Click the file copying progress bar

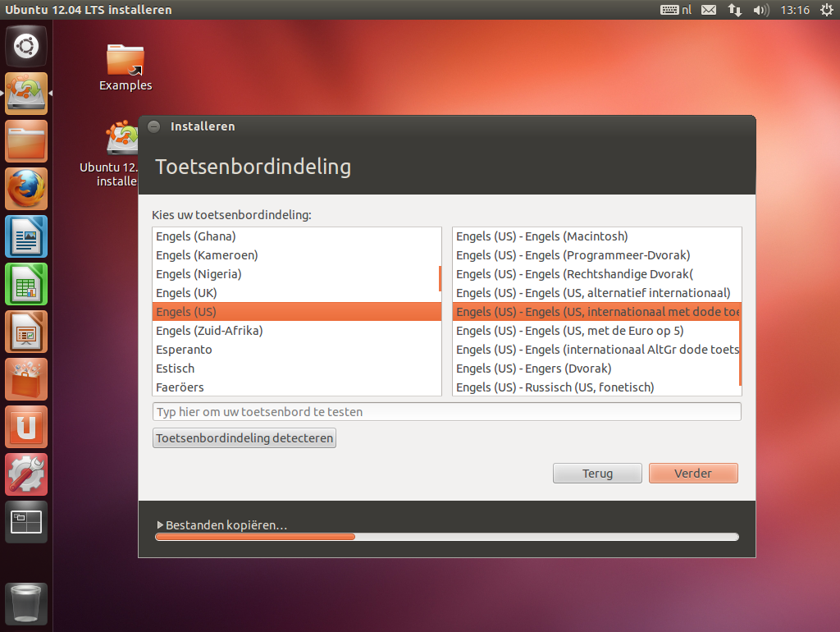click(446, 537)
